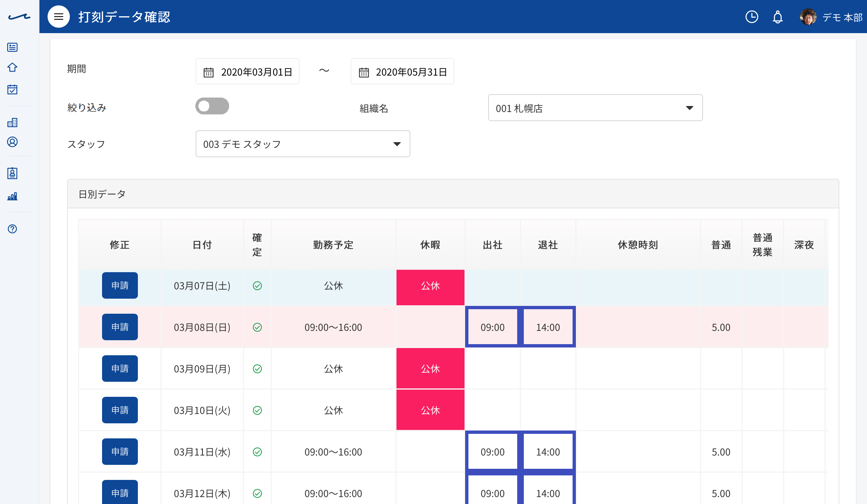
Task: Open notifications bell icon
Action: pos(778,17)
